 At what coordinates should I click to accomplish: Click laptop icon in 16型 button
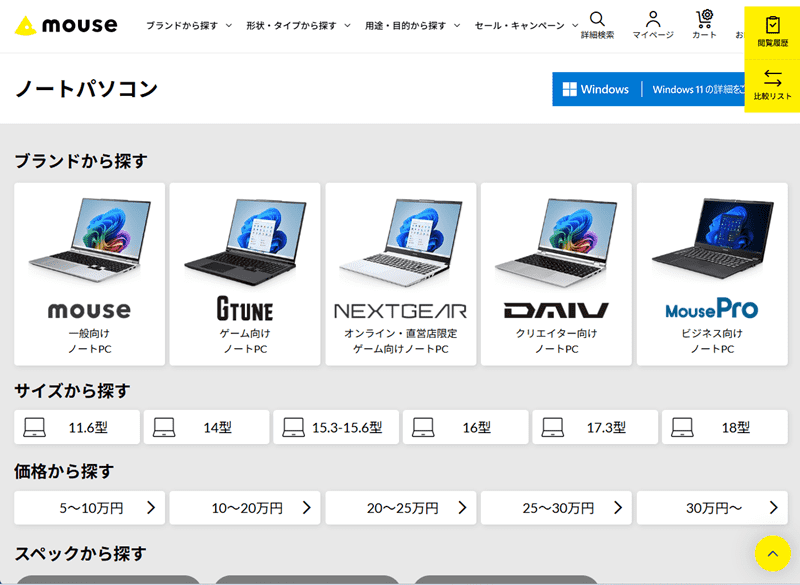coord(423,427)
